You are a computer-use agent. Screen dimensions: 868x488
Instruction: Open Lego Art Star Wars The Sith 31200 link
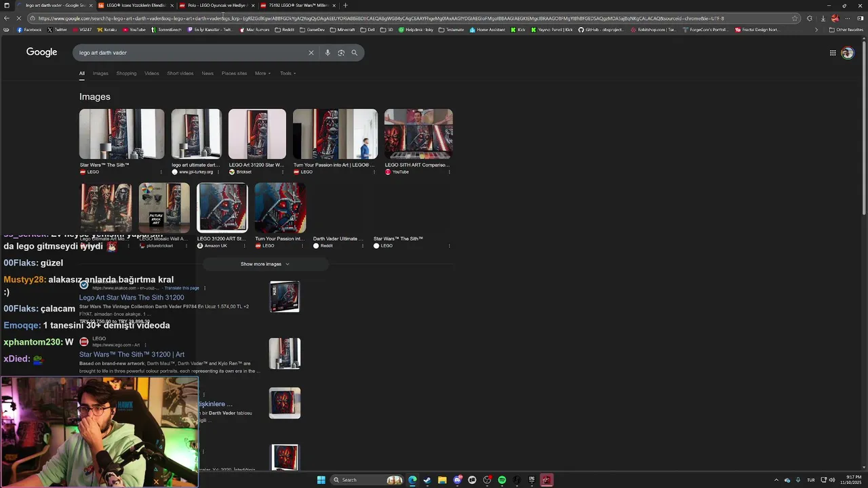[132, 298]
